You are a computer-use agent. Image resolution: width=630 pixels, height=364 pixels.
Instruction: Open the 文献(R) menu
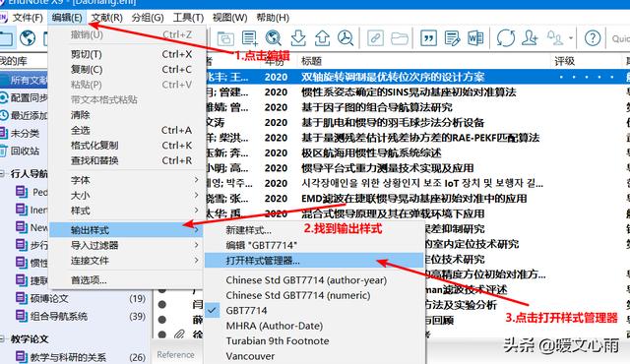(106, 18)
